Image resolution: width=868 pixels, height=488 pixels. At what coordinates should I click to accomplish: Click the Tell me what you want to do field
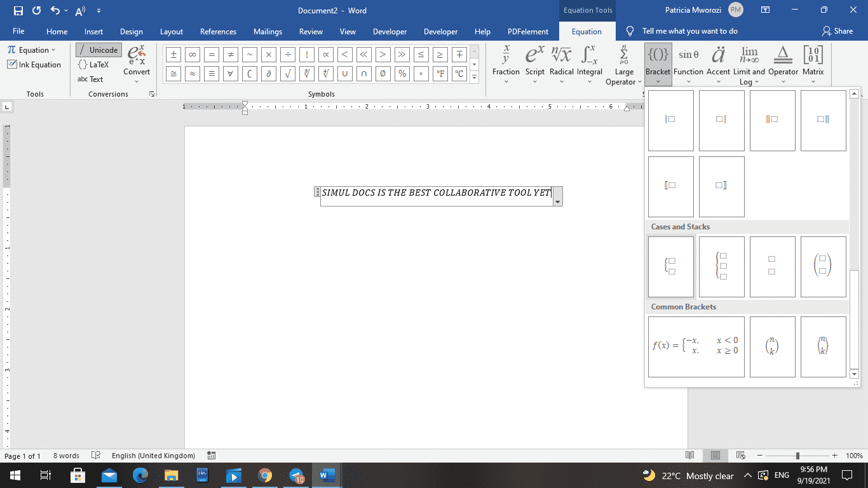[x=691, y=30]
